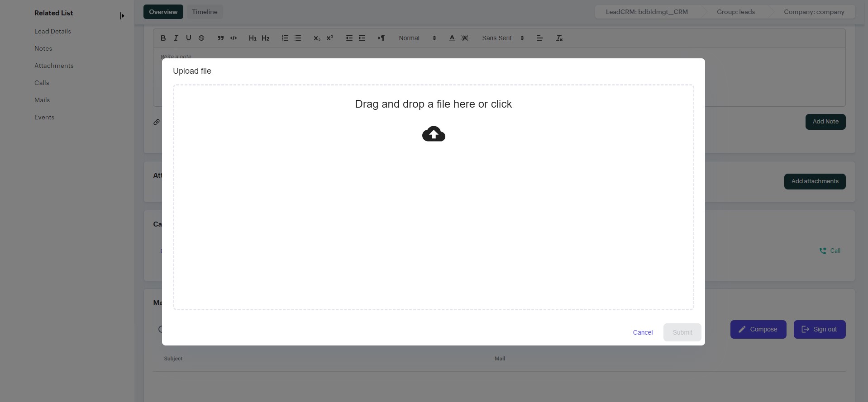Apply Heading 2 style
868x402 pixels.
(266, 38)
